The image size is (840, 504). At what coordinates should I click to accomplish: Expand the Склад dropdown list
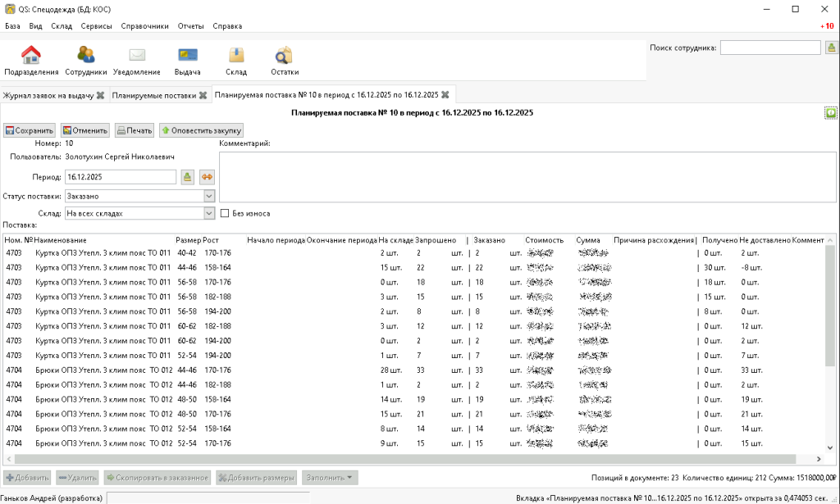point(209,214)
